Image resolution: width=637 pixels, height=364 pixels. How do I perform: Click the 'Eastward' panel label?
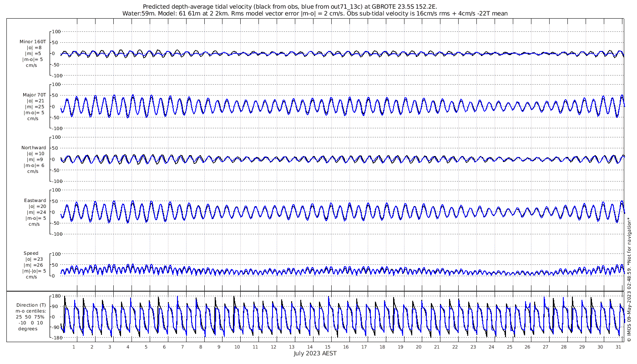(x=35, y=201)
